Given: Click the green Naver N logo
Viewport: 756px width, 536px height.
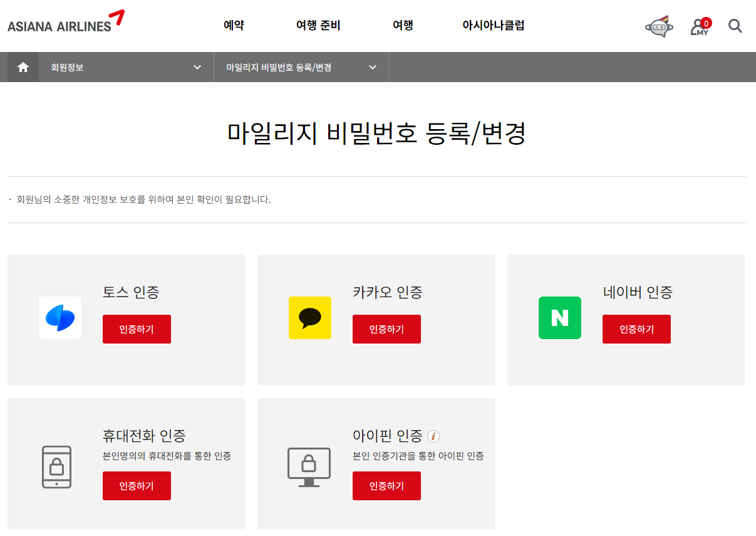Looking at the screenshot, I should point(560,318).
